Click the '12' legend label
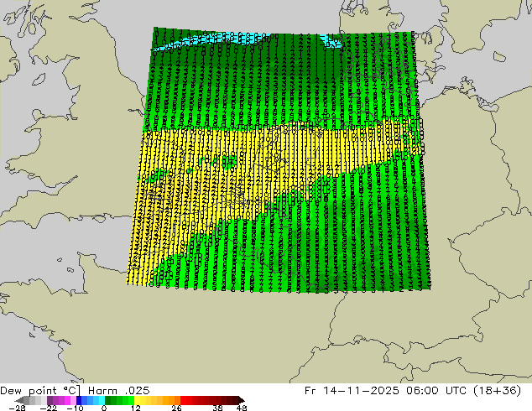The width and height of the screenshot is (532, 411). point(136,408)
